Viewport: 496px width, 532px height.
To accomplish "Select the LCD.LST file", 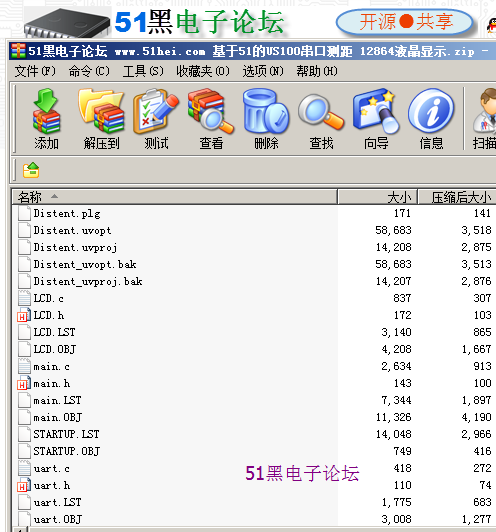I will (54, 332).
